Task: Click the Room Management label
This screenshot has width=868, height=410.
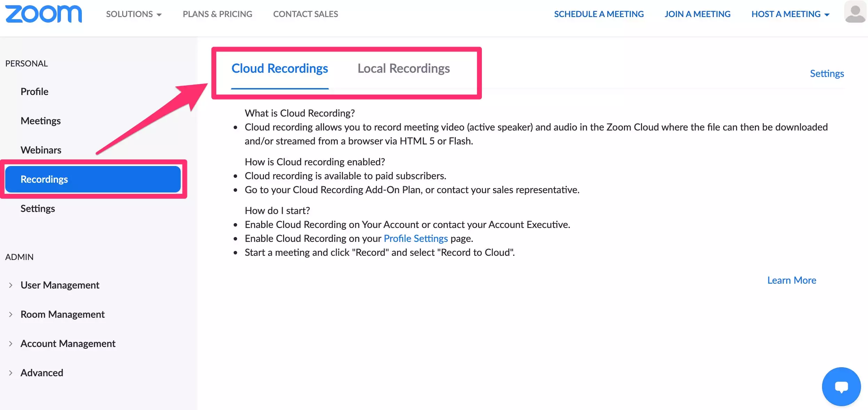Action: 63,314
